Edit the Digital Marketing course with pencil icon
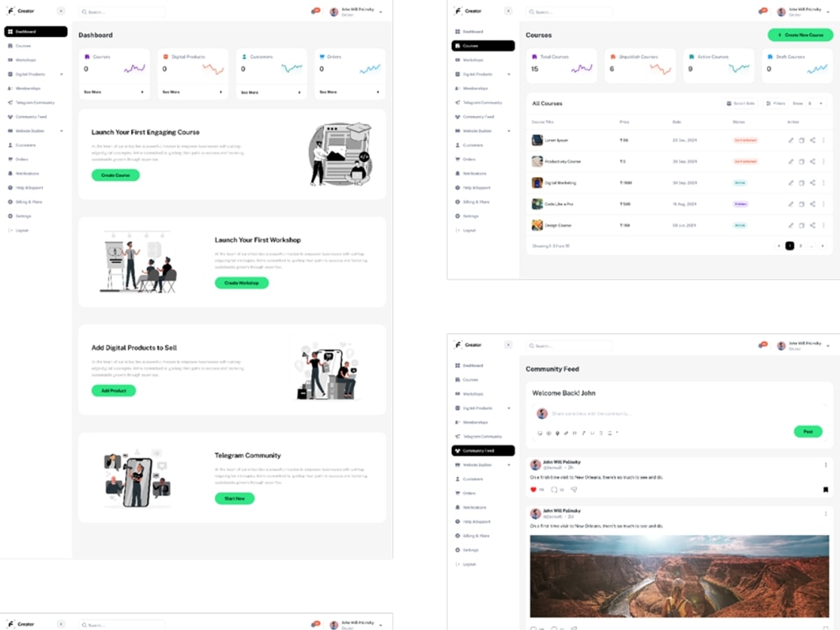The image size is (840, 630). coord(790,182)
